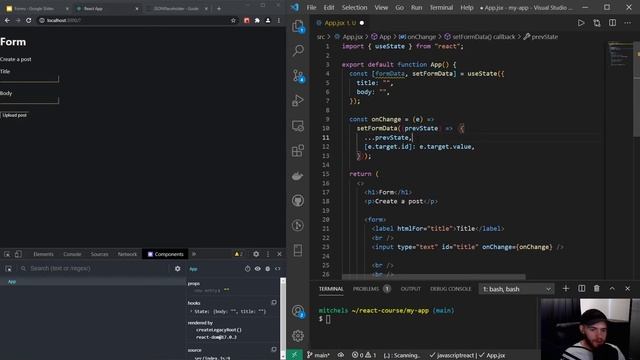Open the Extensions view
This screenshot has height=360, width=640.
tap(298, 151)
